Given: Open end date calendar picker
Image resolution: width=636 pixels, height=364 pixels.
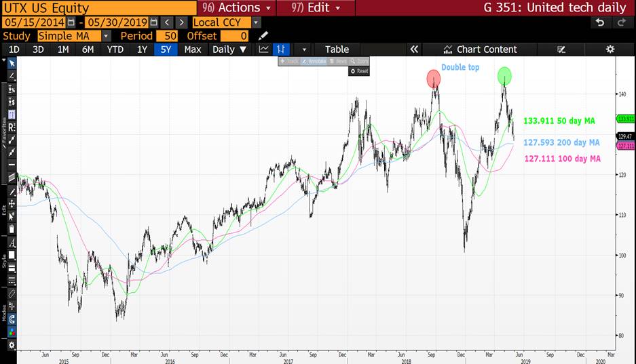Looking at the screenshot, I should click(x=153, y=22).
